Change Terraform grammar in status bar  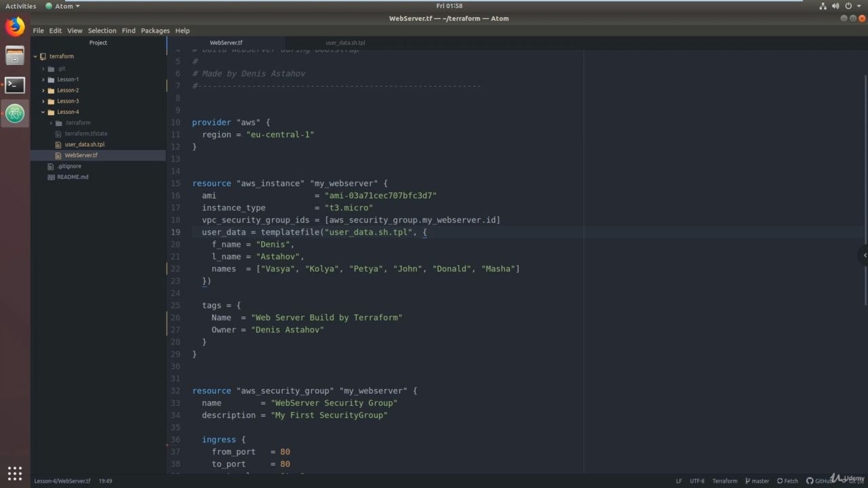(x=725, y=481)
